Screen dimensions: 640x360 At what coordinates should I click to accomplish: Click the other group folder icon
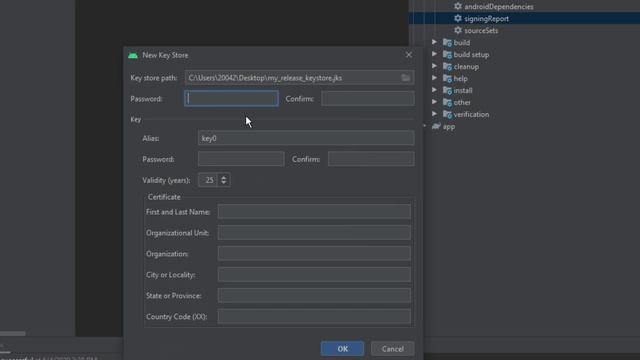pyautogui.click(x=447, y=102)
